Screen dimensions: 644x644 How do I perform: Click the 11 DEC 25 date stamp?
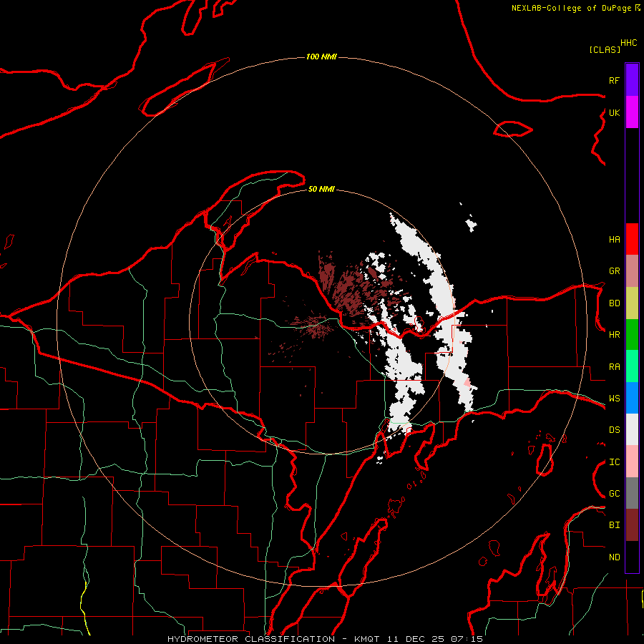coord(415,639)
